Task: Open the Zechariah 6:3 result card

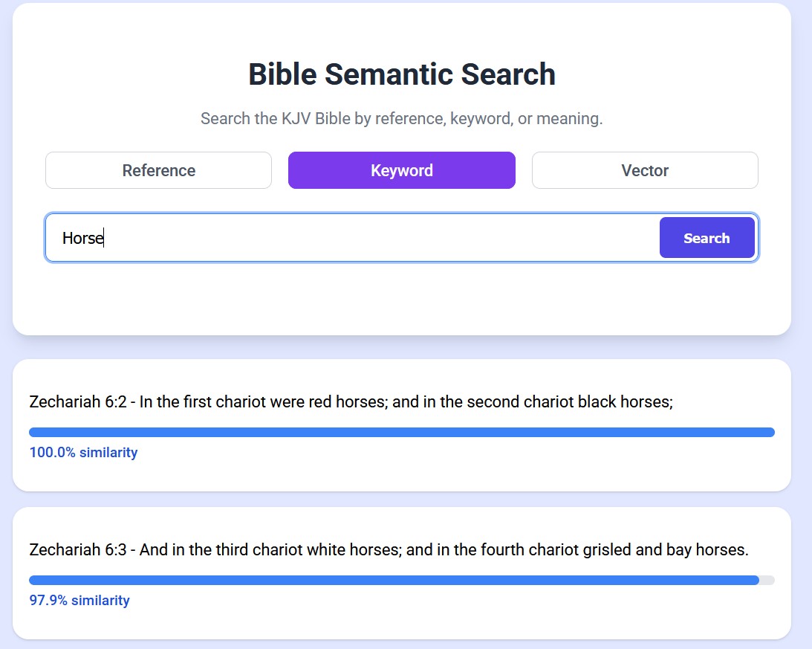Action: click(x=401, y=574)
